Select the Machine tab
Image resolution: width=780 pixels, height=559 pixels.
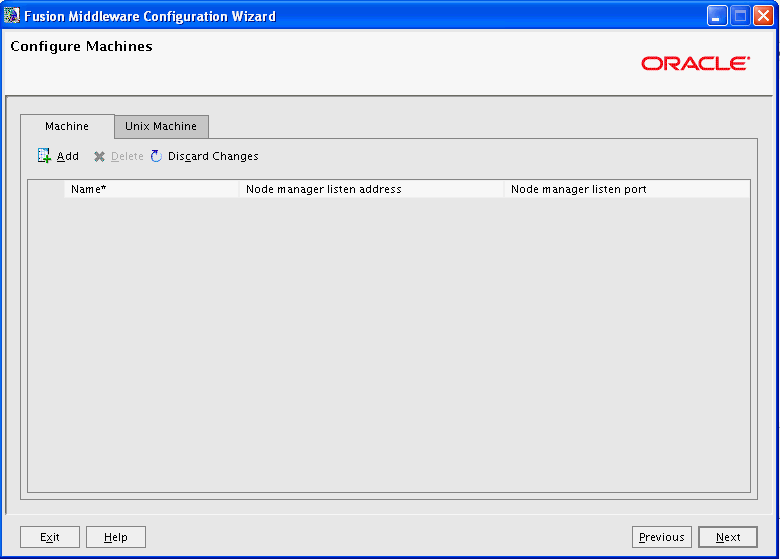(67, 126)
